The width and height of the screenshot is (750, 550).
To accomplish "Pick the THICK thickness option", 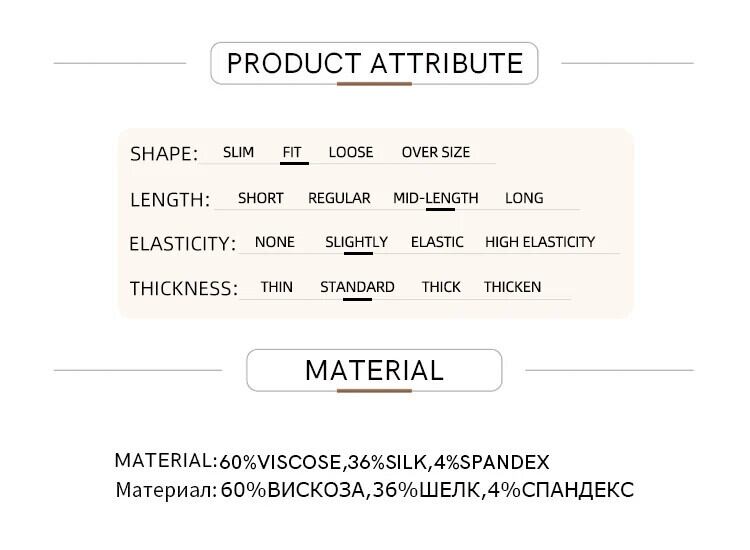I will pyautogui.click(x=441, y=287).
